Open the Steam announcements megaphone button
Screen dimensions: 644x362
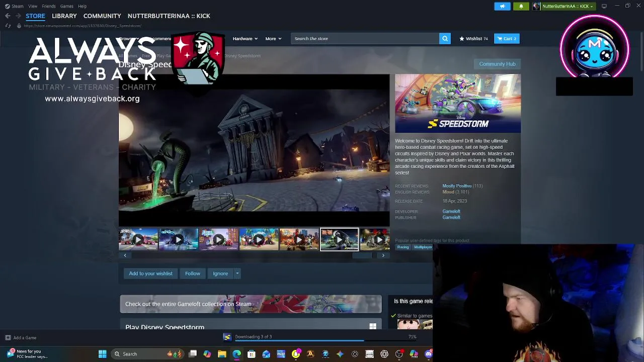pyautogui.click(x=502, y=6)
